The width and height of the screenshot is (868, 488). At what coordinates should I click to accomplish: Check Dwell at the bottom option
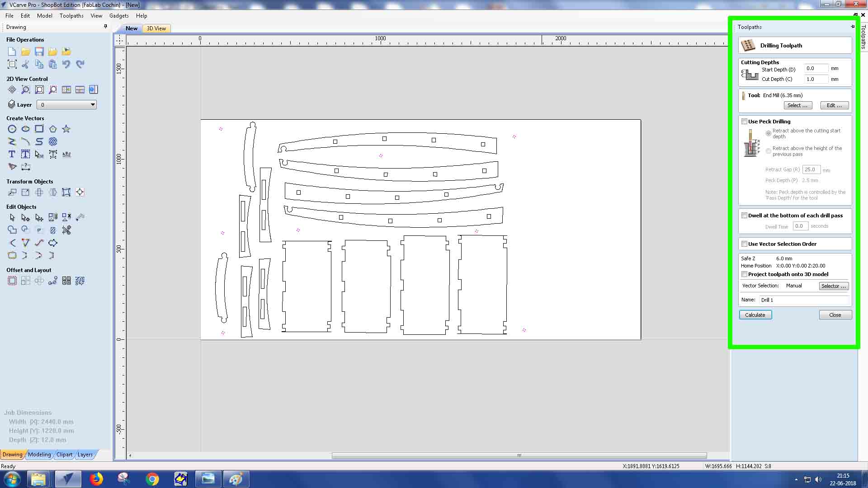[744, 216]
